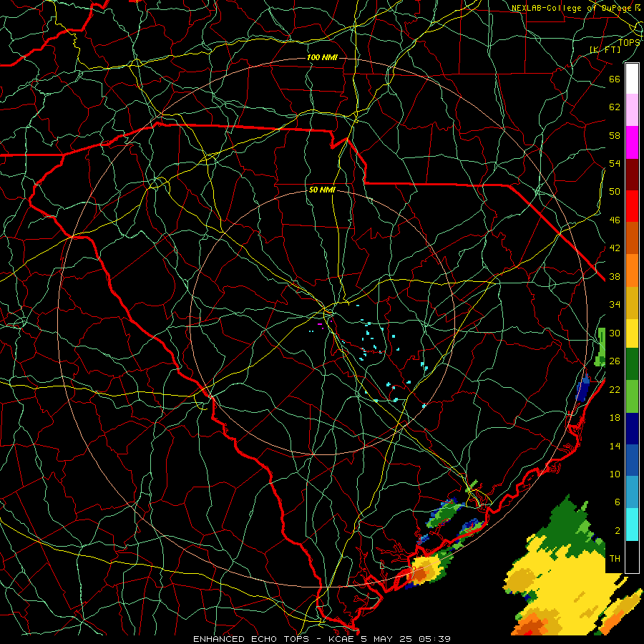Click the 50 value on the legend

coord(615,192)
